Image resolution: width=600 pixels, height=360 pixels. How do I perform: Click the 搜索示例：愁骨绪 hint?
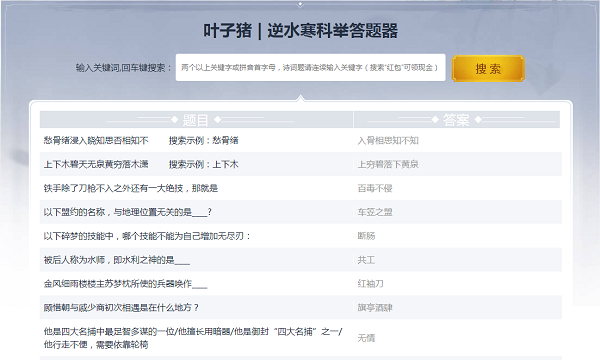point(204,140)
